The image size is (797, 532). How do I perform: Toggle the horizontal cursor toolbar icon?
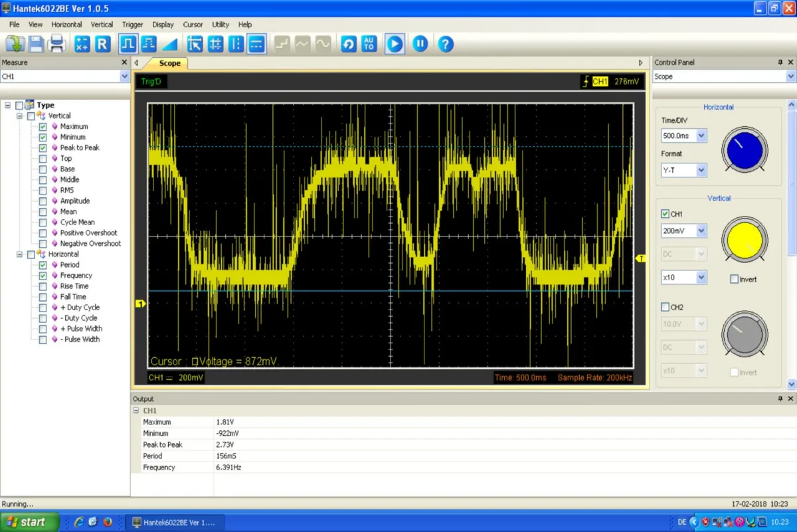tap(256, 44)
